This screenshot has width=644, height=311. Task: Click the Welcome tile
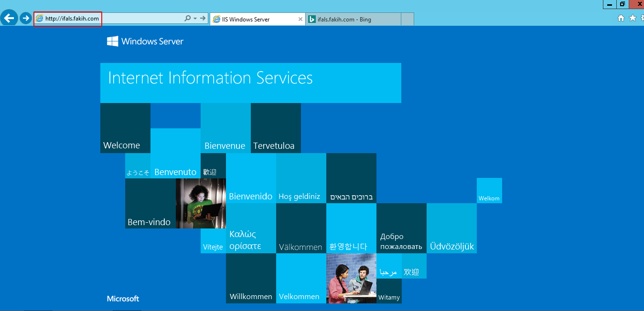pyautogui.click(x=125, y=128)
